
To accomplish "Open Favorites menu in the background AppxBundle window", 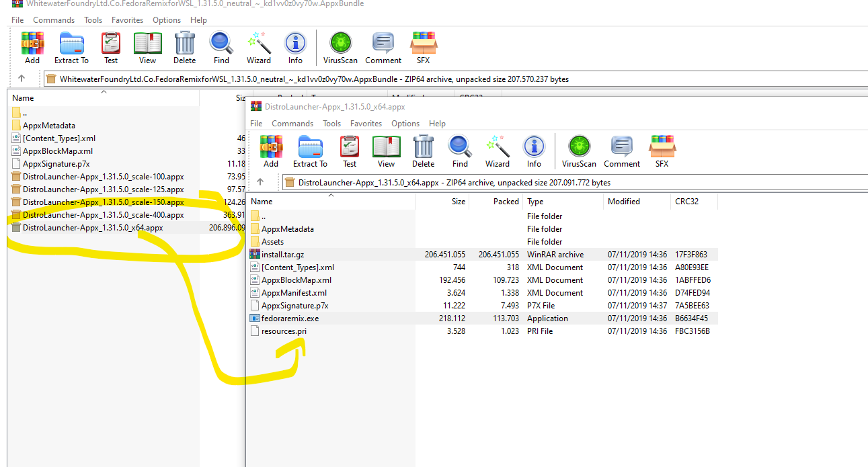I will [127, 20].
